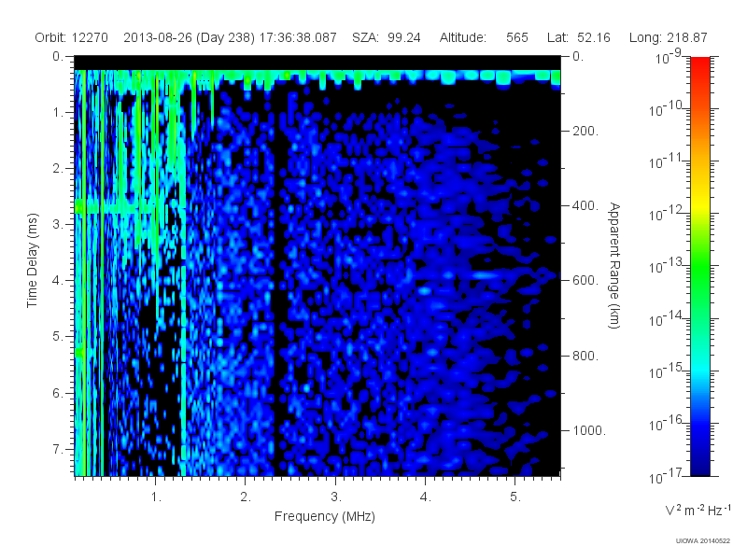
Task: Click the 'Orbit: 12270' header text
Action: (x=72, y=37)
